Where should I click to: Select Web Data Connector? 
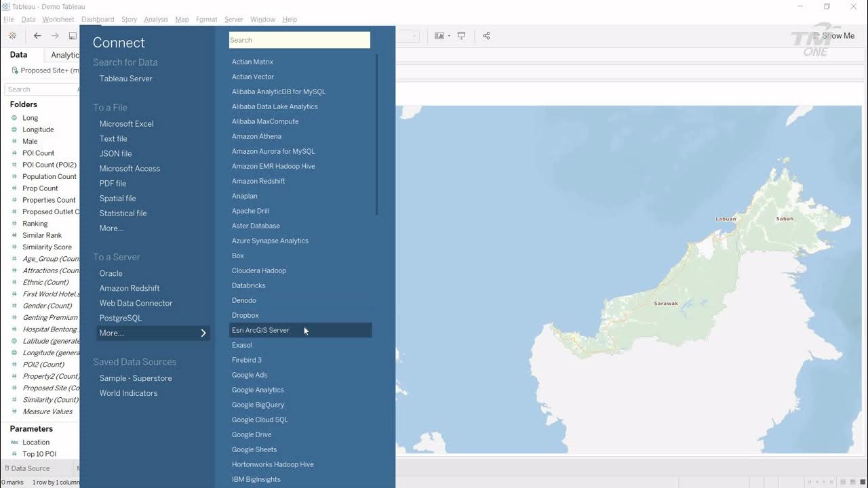[136, 304]
